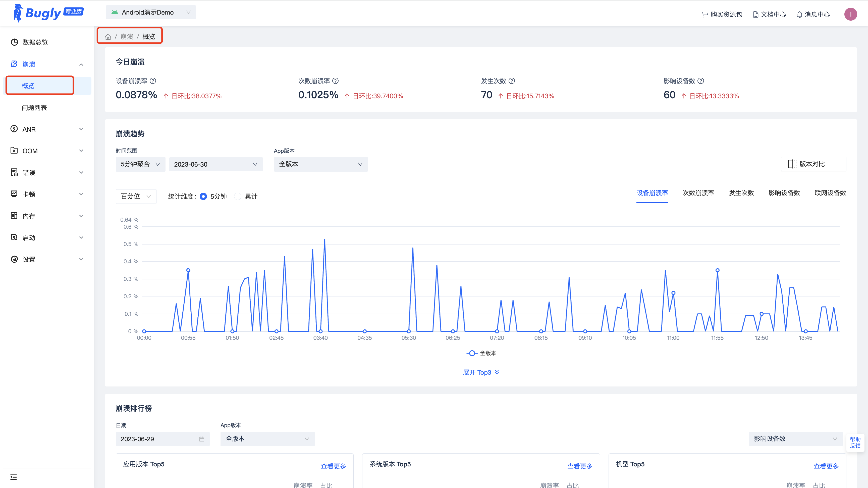Click the home icon in the breadcrumb

pyautogui.click(x=108, y=36)
